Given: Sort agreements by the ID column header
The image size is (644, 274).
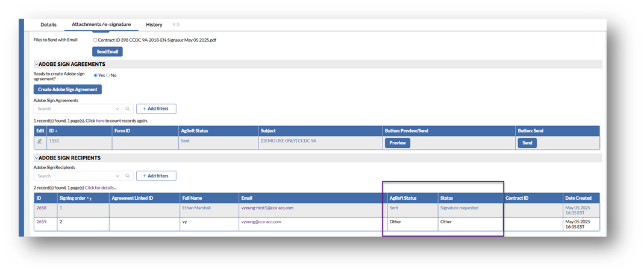Looking at the screenshot, I should (53, 130).
